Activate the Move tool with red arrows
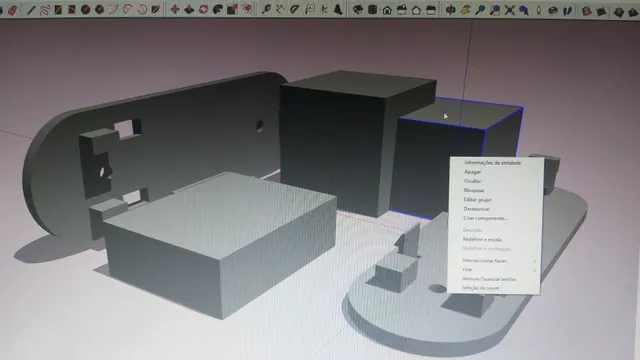The height and width of the screenshot is (360, 640). pyautogui.click(x=175, y=9)
